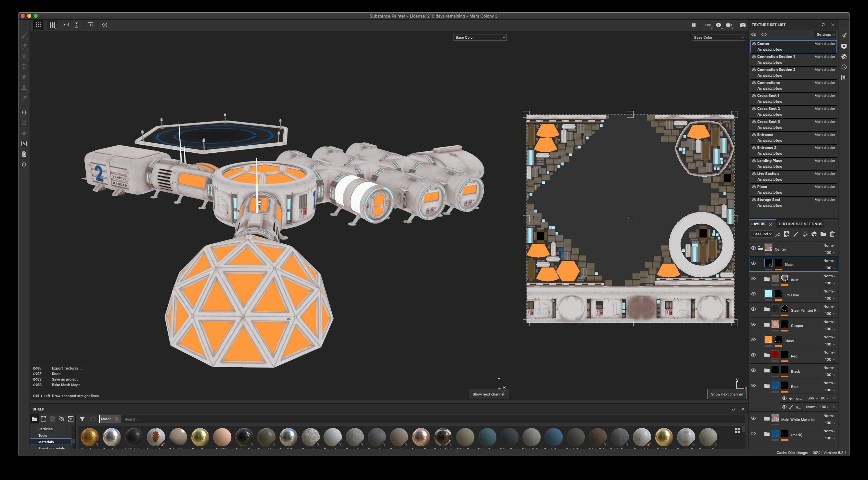Image resolution: width=868 pixels, height=480 pixels.
Task: Remove the Mater.. filter tag in Shelf
Action: pos(117,419)
